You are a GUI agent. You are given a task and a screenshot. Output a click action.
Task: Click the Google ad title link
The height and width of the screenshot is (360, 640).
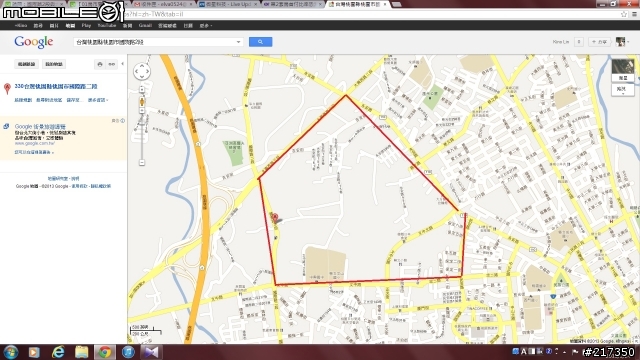pos(40,127)
